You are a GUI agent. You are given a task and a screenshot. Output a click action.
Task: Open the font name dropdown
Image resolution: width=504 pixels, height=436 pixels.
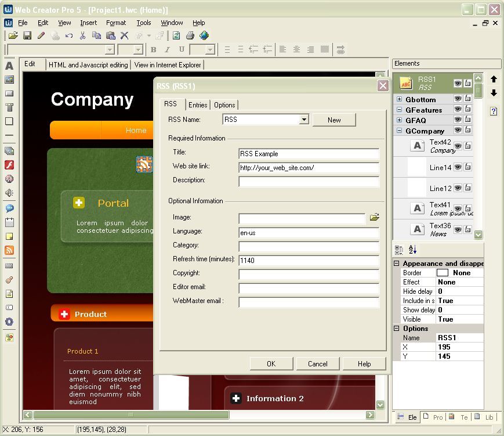pos(110,49)
